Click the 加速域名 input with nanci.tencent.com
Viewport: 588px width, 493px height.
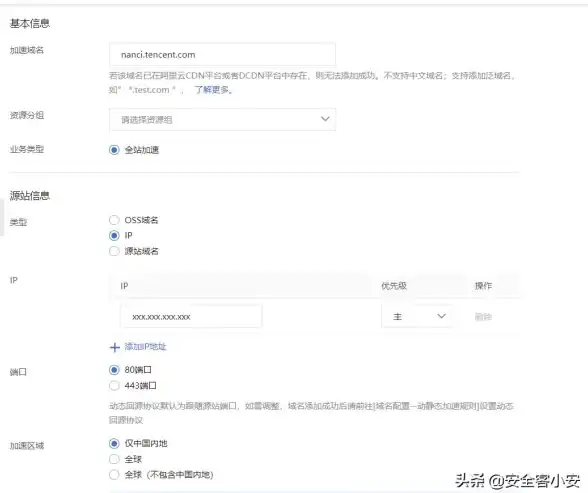coord(222,55)
